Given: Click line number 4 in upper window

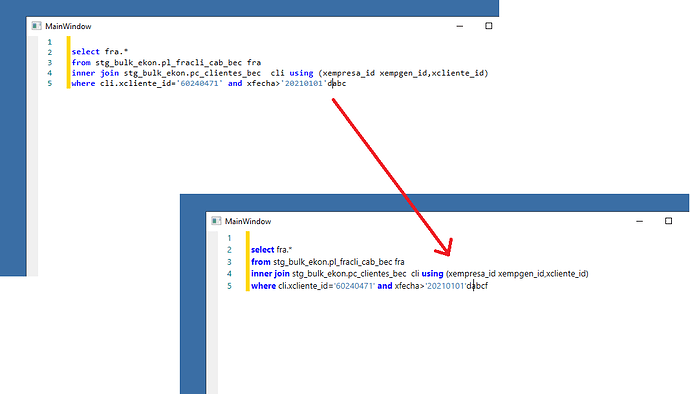Looking at the screenshot, I should point(50,73).
